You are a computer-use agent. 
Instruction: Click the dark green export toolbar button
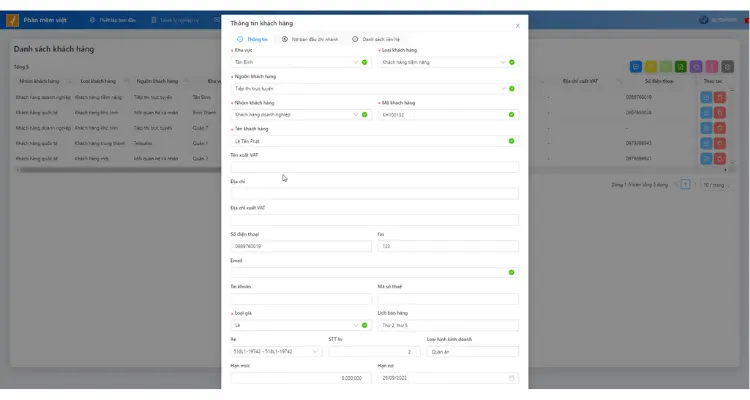(681, 67)
